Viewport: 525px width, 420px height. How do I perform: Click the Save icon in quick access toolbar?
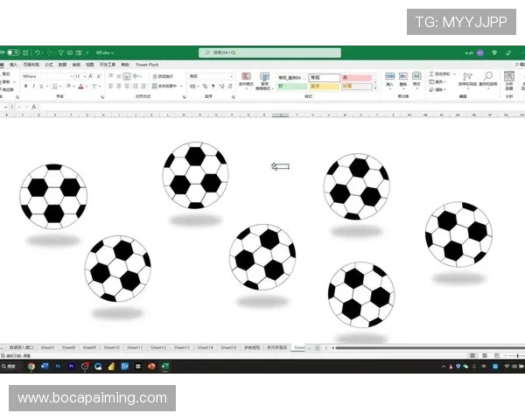pos(25,52)
